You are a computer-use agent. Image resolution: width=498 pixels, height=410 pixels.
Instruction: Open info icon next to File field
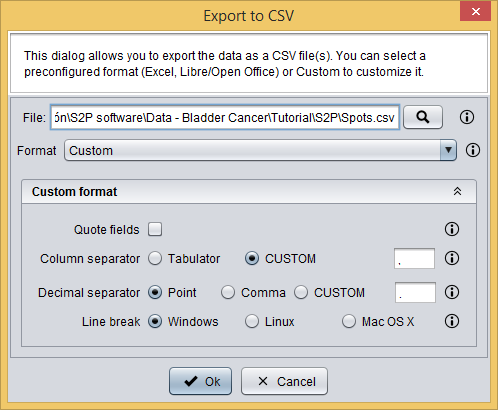pyautogui.click(x=467, y=117)
